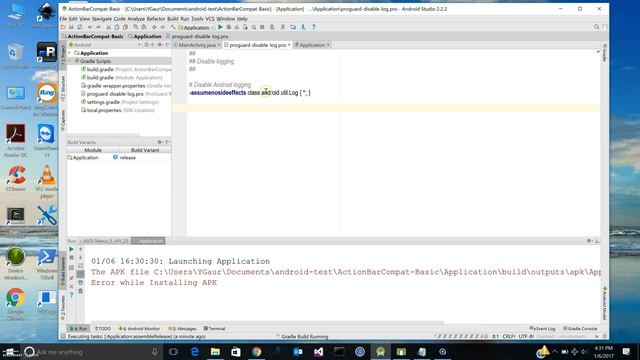This screenshot has height=360, width=640.
Task: Toggle the Favorites side tool window
Action: click(x=63, y=309)
